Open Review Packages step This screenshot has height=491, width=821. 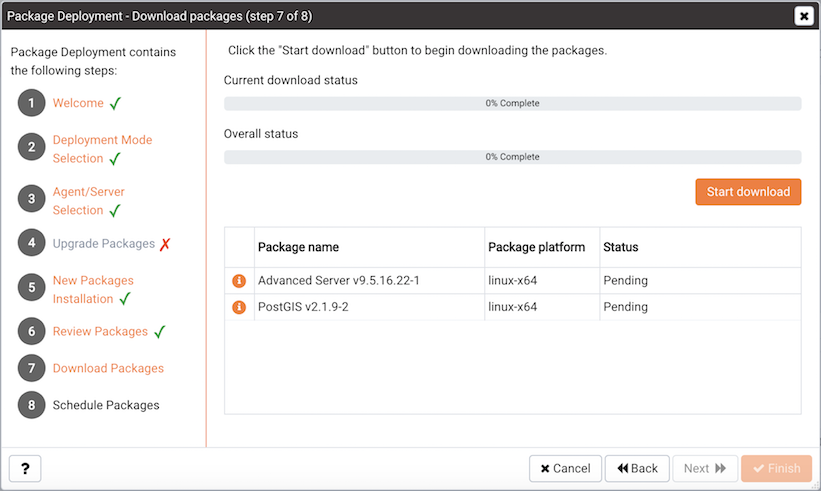[x=100, y=331]
